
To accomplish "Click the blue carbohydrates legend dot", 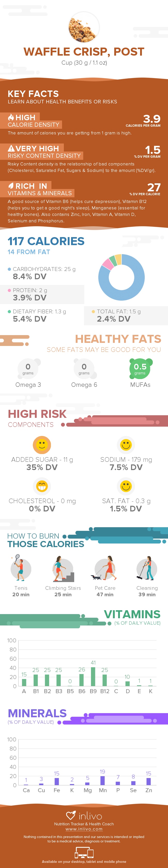I will tap(9, 269).
